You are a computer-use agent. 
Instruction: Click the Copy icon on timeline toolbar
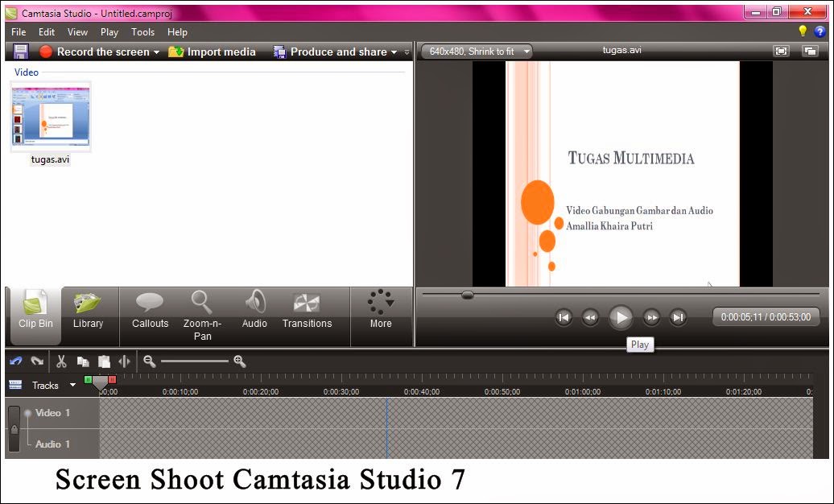pyautogui.click(x=83, y=362)
